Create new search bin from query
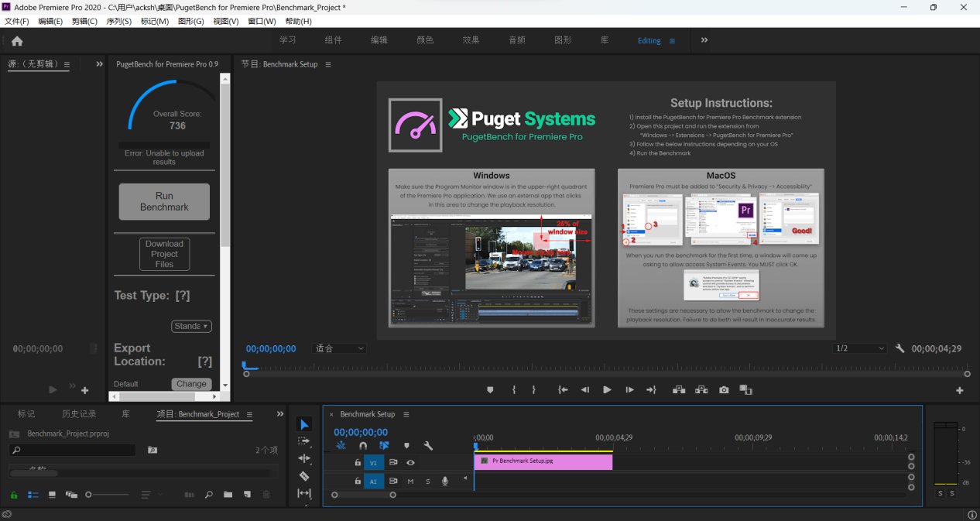 click(x=152, y=450)
